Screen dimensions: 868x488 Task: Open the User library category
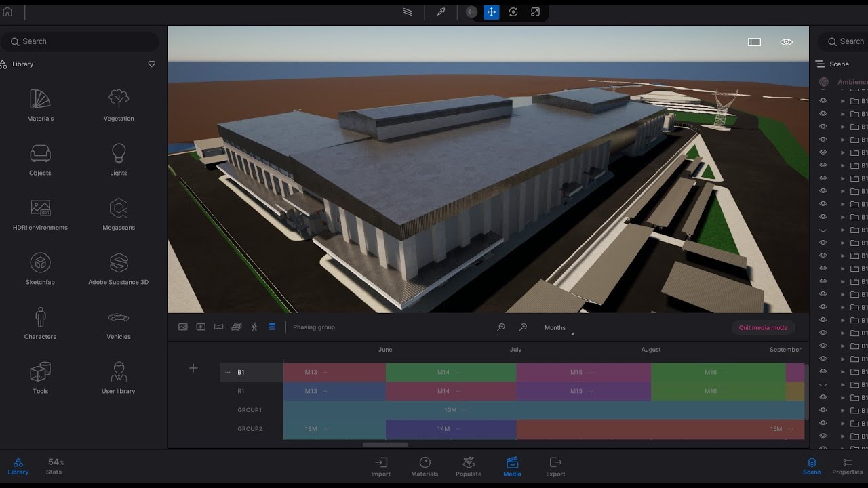(x=119, y=378)
